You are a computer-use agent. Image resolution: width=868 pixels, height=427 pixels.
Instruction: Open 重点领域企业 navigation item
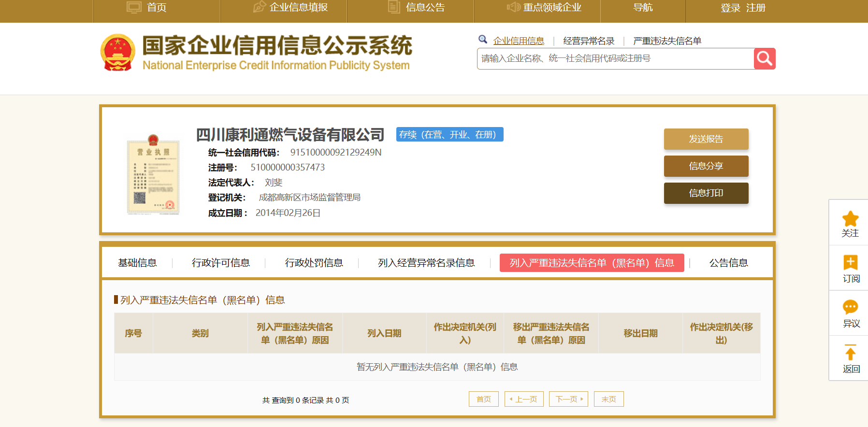pos(552,7)
